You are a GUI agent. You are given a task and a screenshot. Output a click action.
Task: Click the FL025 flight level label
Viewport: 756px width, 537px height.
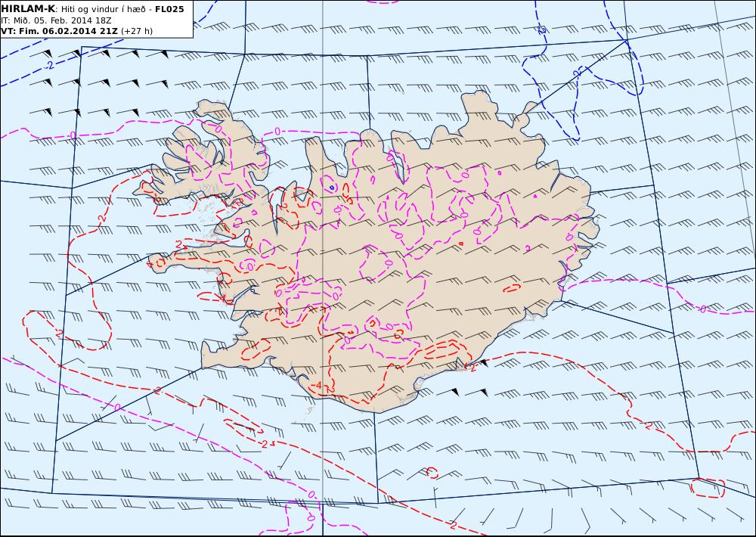[x=169, y=9]
